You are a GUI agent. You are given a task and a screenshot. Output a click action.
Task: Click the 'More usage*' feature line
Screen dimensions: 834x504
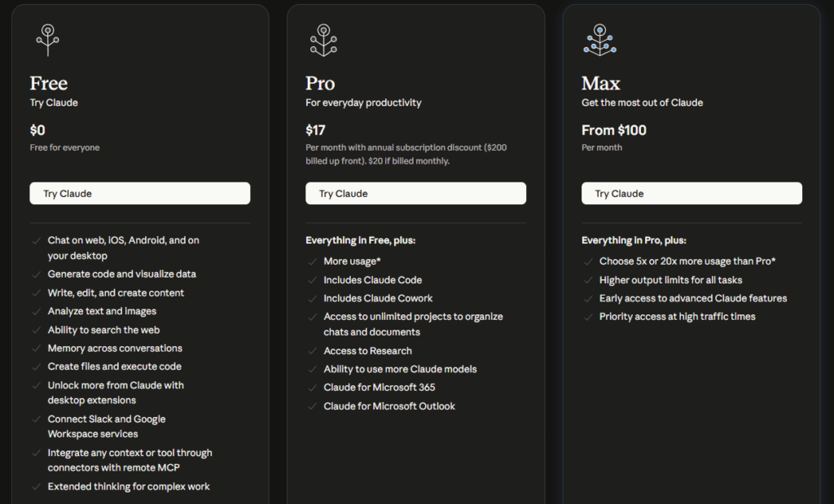352,261
